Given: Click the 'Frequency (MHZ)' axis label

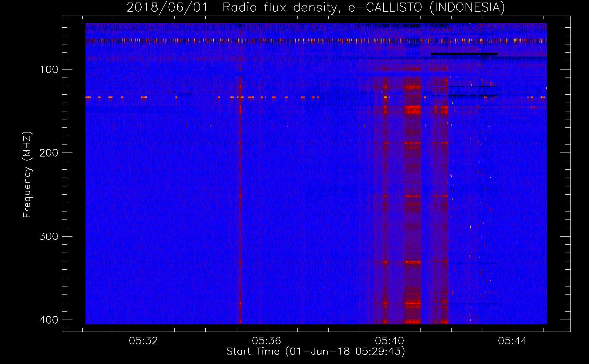Looking at the screenshot, I should (27, 174).
